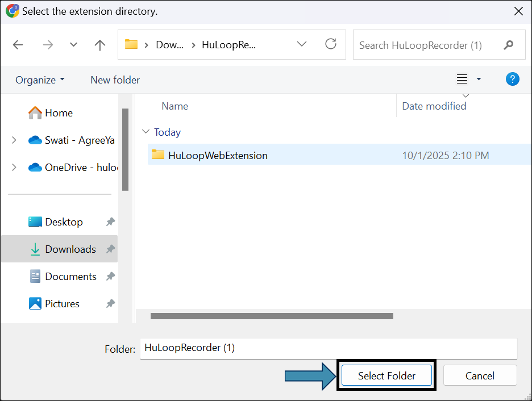Click the pin icon beside Documents
This screenshot has width=532, height=401.
(x=110, y=277)
